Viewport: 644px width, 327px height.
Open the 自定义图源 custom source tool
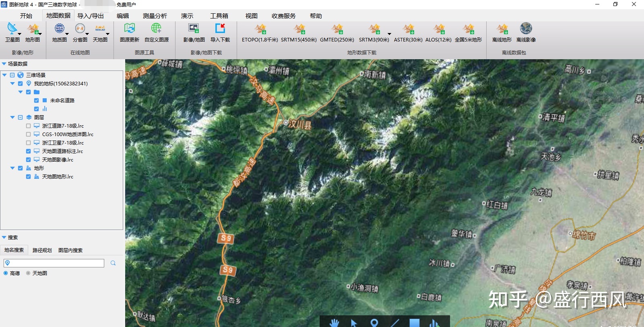pos(156,29)
